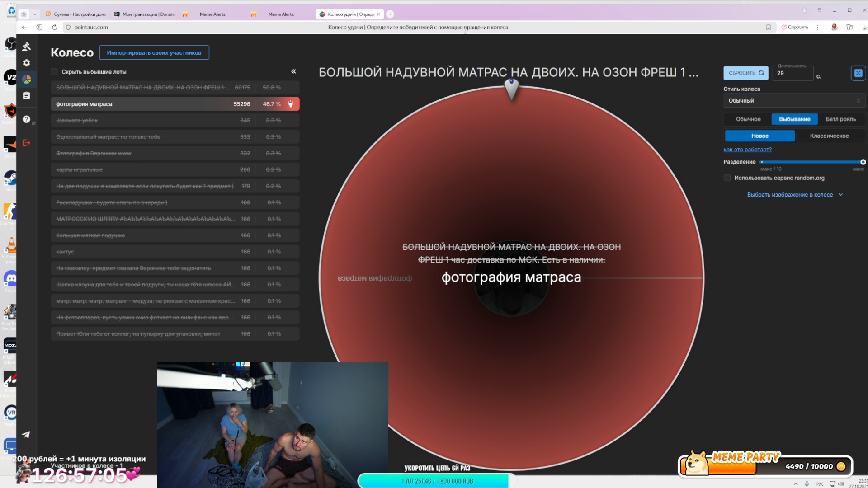The image size is (868, 488).
Task: Enable Скрыть выбывшие лоты checkbox
Action: click(x=54, y=72)
